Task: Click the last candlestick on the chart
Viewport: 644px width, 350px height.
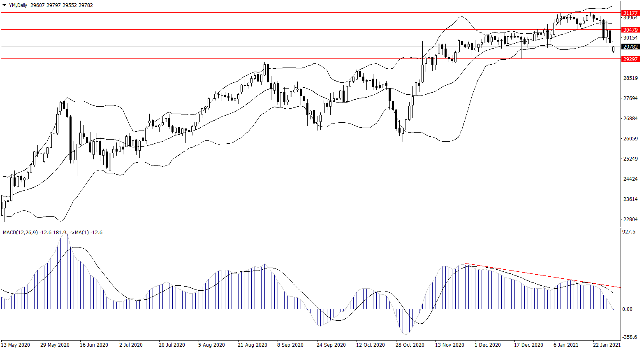Action: (x=613, y=49)
